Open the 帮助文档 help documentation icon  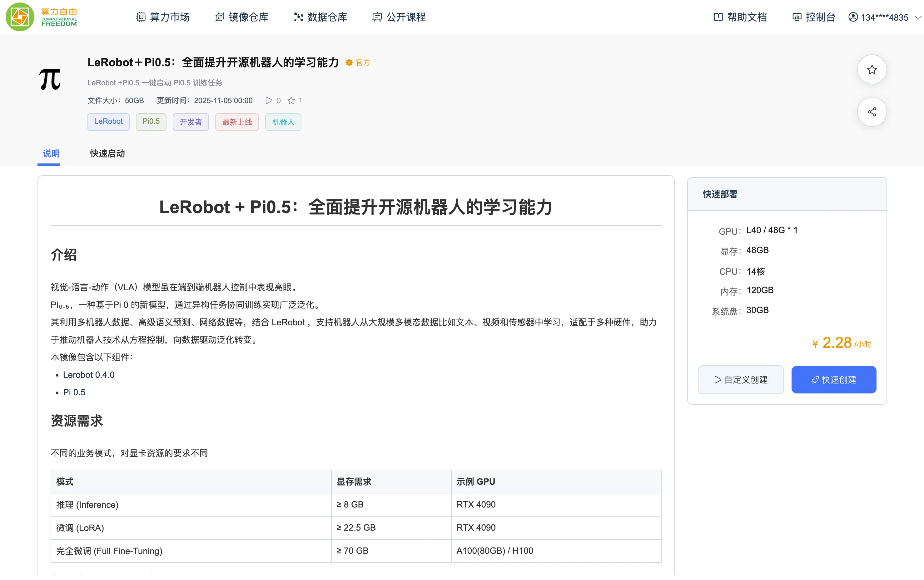coord(718,17)
